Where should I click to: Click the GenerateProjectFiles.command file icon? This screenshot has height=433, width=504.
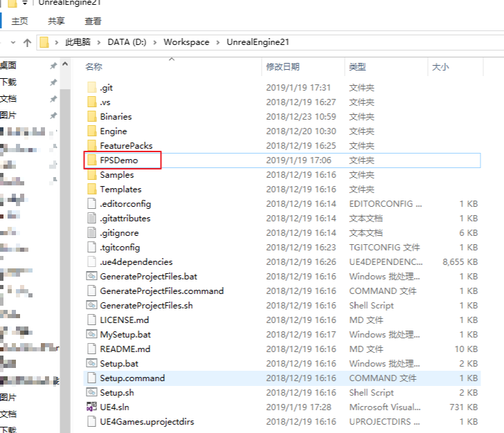pos(92,291)
